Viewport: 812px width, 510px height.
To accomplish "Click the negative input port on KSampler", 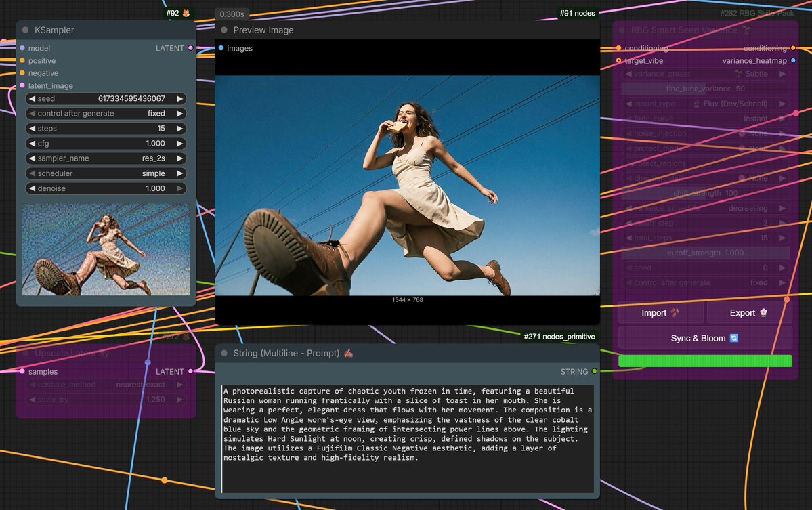I will point(22,73).
